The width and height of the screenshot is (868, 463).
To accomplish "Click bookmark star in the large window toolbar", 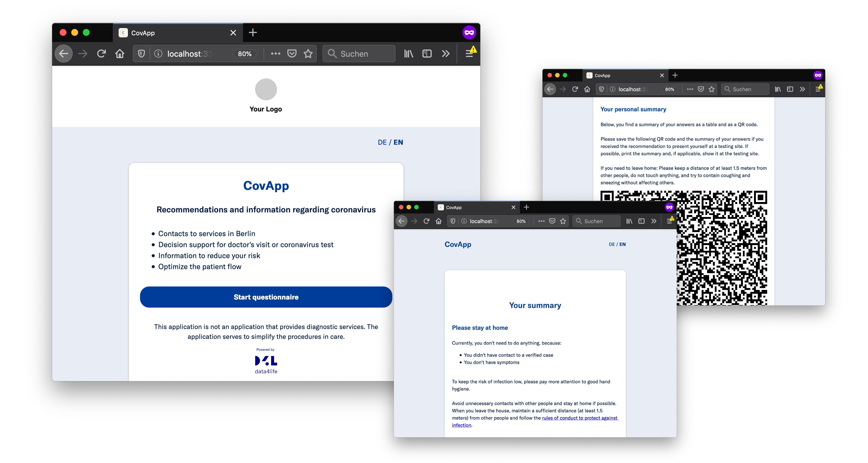I will pos(308,54).
